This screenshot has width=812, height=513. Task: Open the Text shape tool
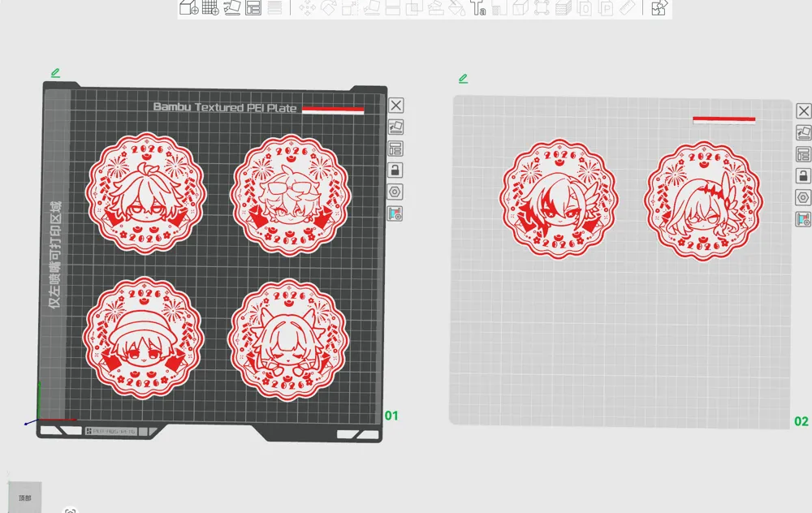[x=478, y=8]
